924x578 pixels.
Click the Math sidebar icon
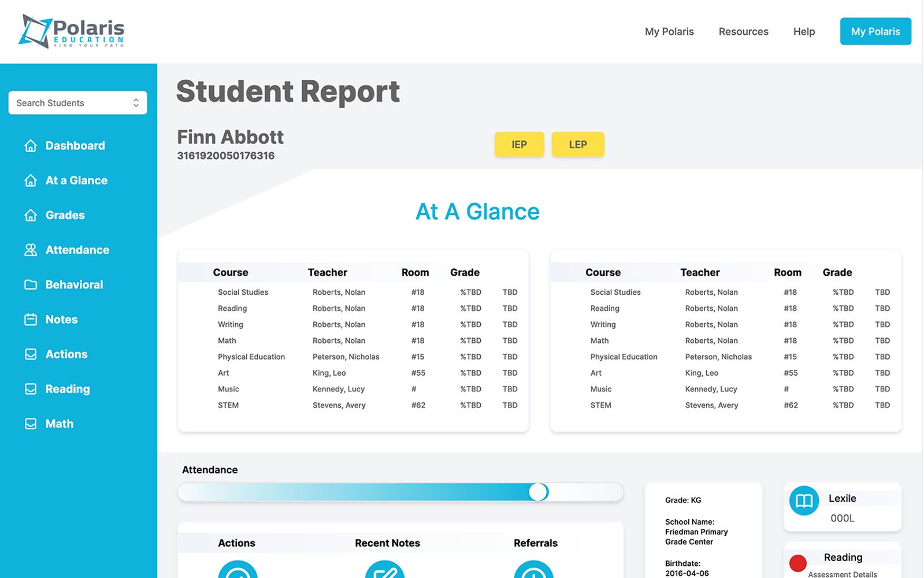31,424
